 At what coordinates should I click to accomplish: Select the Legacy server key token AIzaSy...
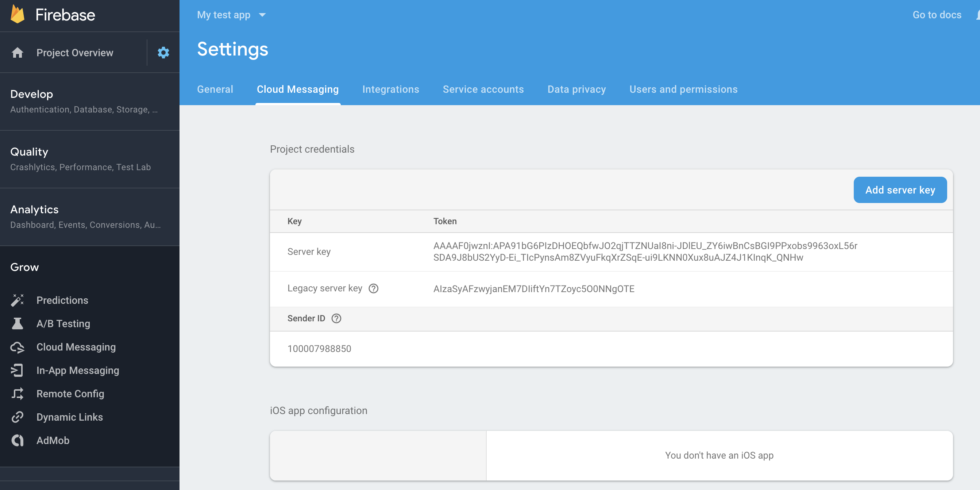click(534, 289)
